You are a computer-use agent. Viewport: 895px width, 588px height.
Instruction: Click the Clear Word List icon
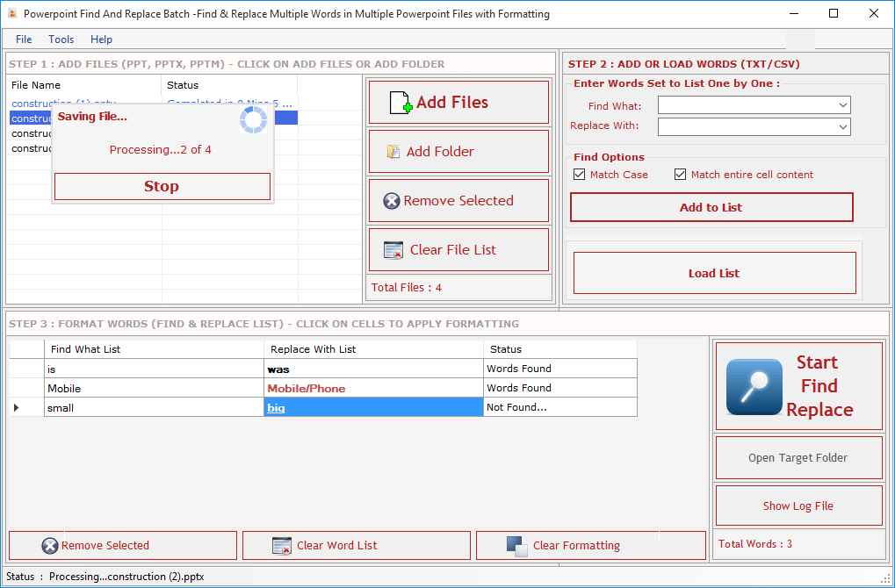point(282,546)
